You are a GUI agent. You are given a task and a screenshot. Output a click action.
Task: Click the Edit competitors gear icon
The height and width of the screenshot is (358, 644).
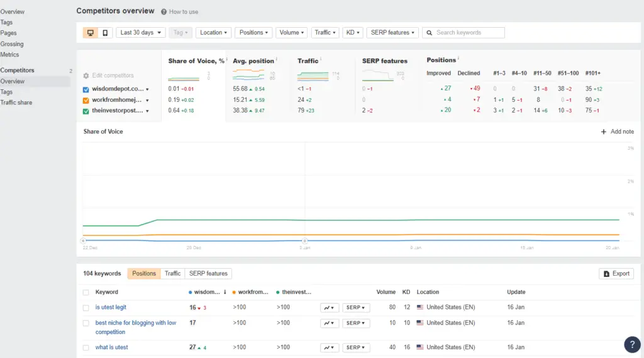click(x=86, y=76)
